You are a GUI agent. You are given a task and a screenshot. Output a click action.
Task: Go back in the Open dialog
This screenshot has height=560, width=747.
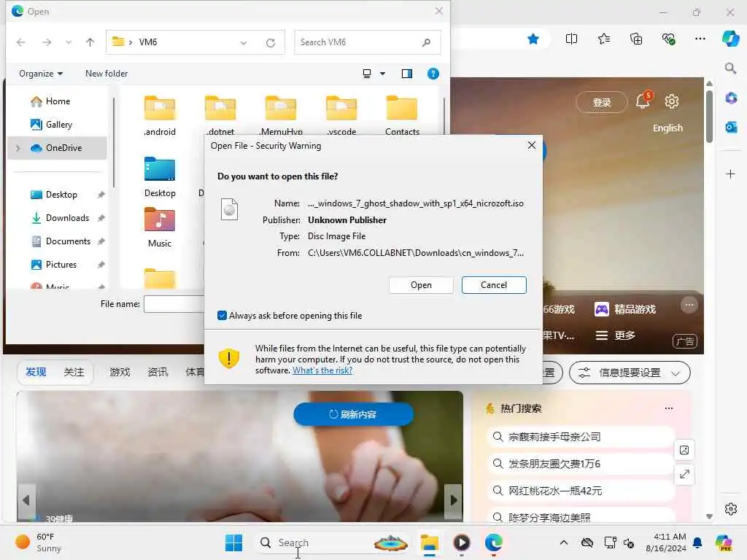[21, 42]
